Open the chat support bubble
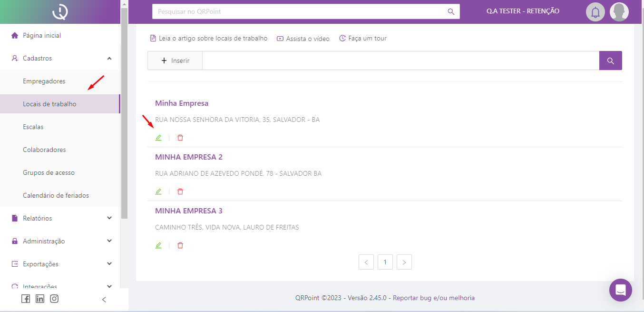This screenshot has width=644, height=312. click(620, 290)
